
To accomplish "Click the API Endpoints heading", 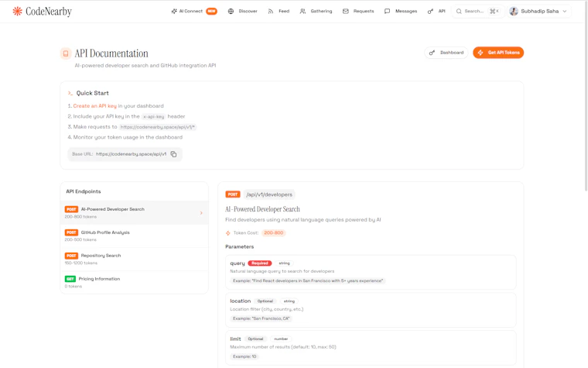I will pos(84,191).
